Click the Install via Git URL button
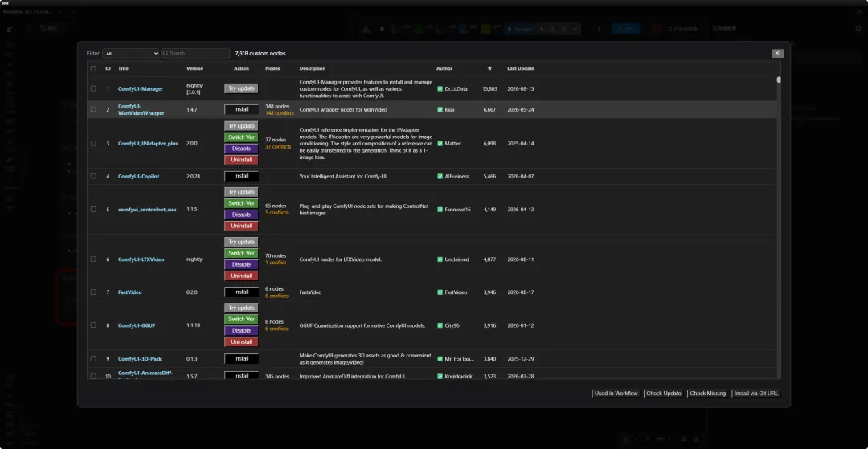The width and height of the screenshot is (868, 449). pos(756,394)
